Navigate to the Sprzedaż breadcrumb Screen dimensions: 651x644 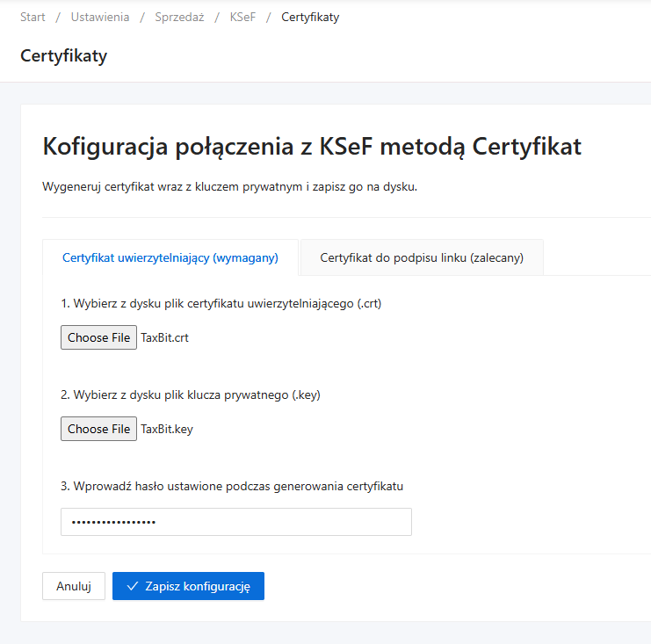[x=179, y=18]
